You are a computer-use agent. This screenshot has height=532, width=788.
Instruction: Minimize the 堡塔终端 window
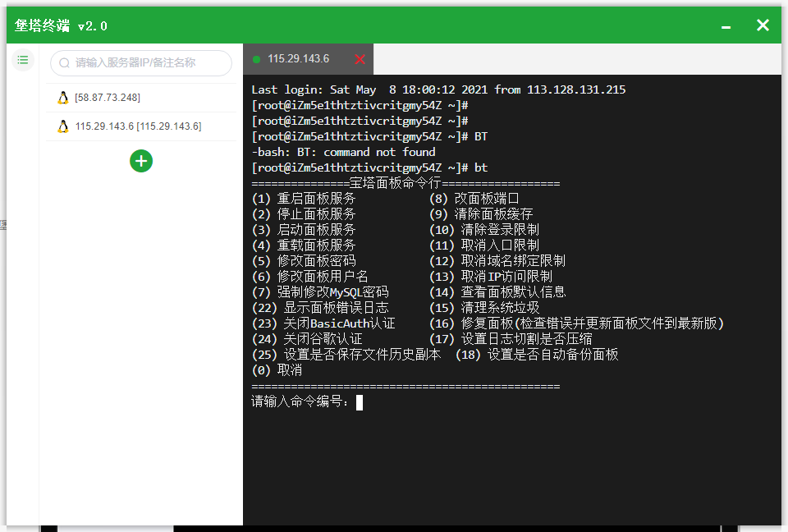pyautogui.click(x=726, y=27)
